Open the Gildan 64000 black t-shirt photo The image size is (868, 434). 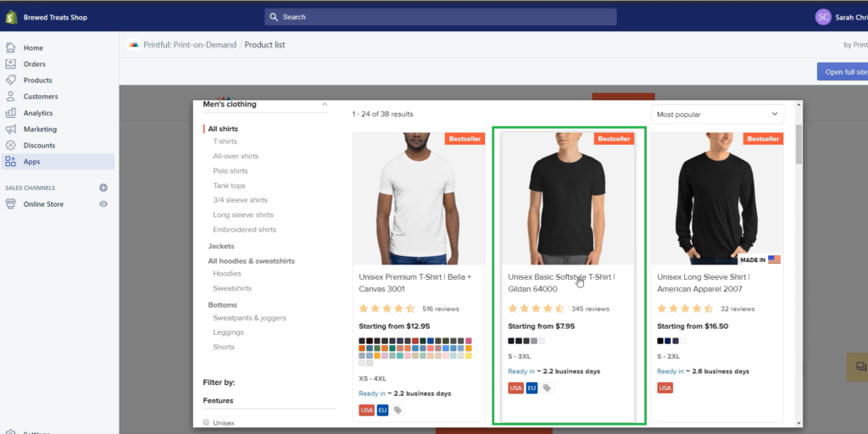(568, 198)
